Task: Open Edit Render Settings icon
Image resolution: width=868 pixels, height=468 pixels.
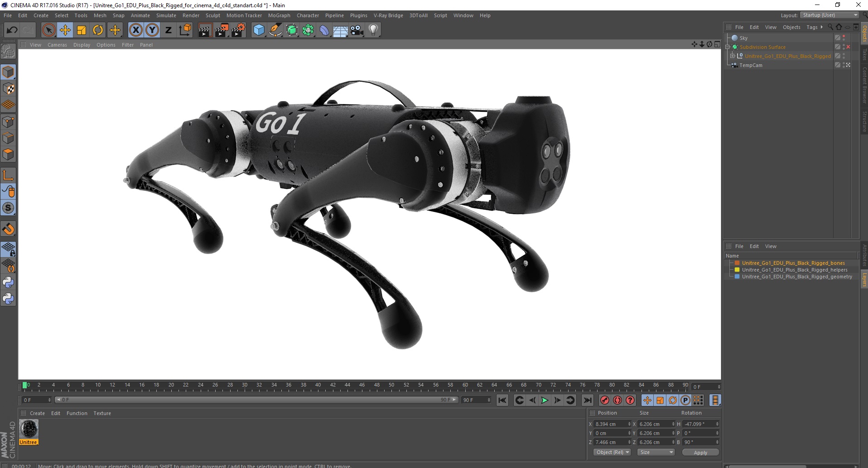Action: tap(238, 30)
